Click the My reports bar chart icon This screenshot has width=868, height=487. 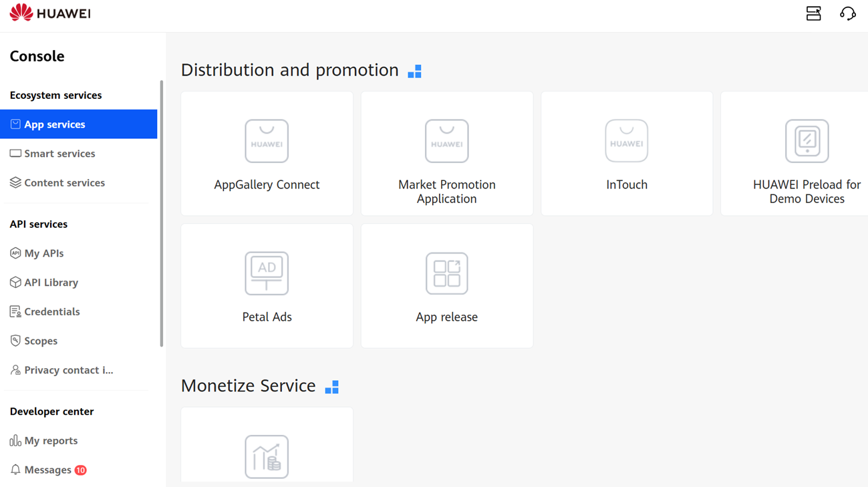(x=15, y=441)
